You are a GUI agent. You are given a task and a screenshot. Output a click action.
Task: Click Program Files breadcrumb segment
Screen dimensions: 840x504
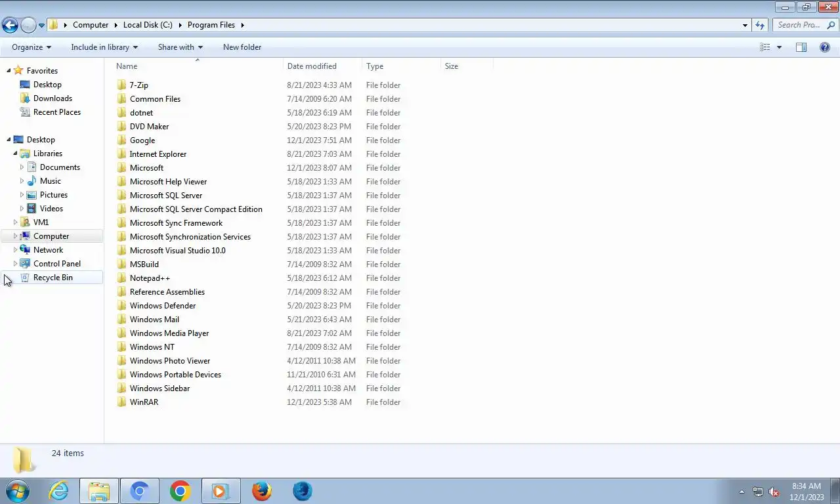[211, 25]
